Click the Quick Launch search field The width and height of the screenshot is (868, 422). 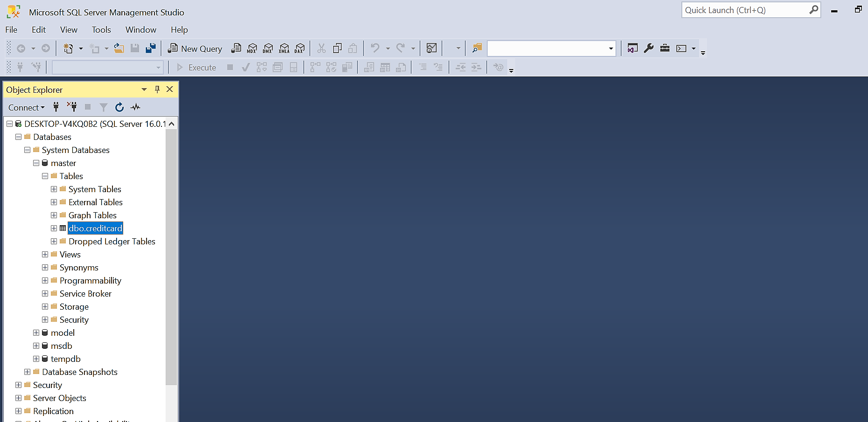pyautogui.click(x=746, y=10)
